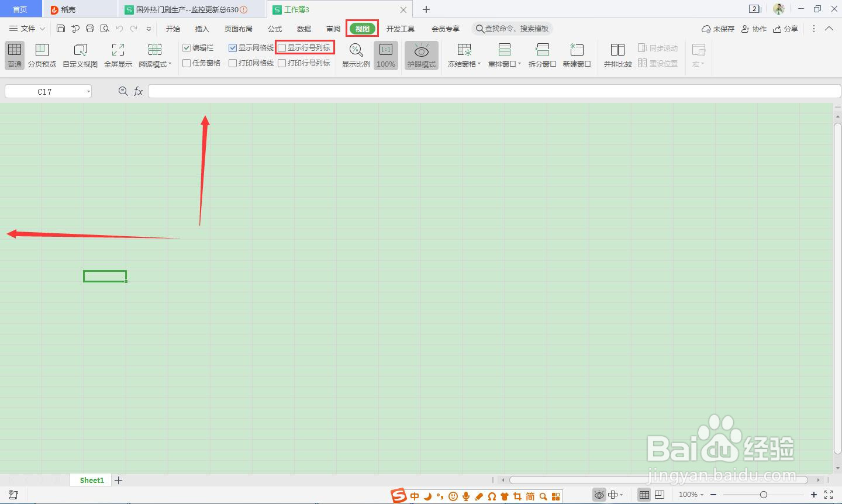The width and height of the screenshot is (842, 504).
Task: Click Sogou input microphone icon
Action: coord(466,496)
